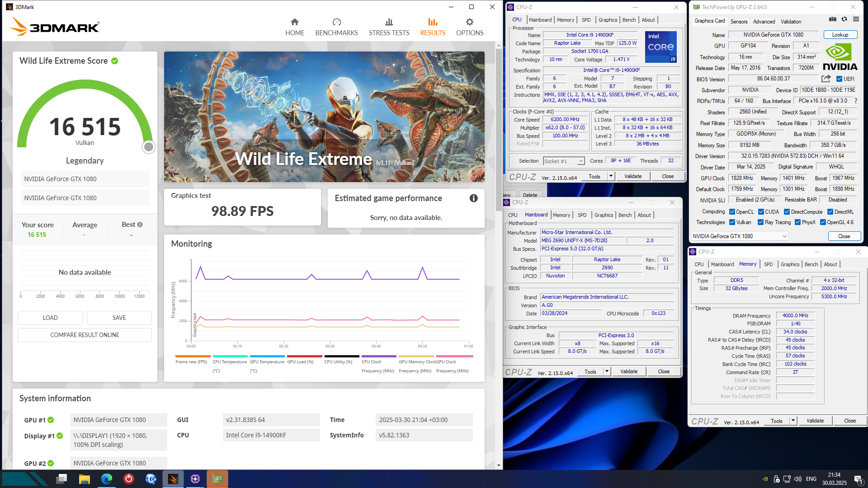Open Tools dropdown arrow in CPU-Z Memory window
This screenshot has width=868, height=488.
point(793,421)
